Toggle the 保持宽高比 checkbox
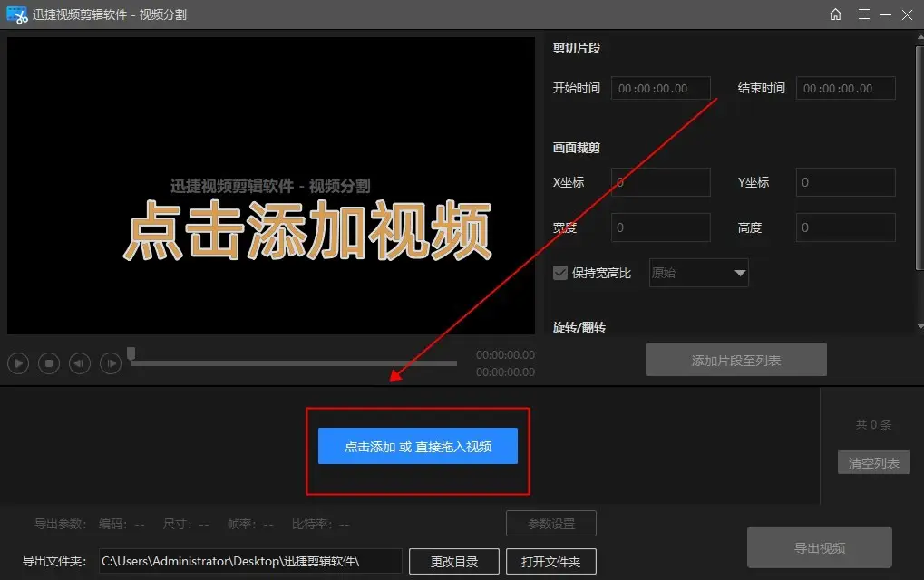924x580 pixels. point(559,273)
